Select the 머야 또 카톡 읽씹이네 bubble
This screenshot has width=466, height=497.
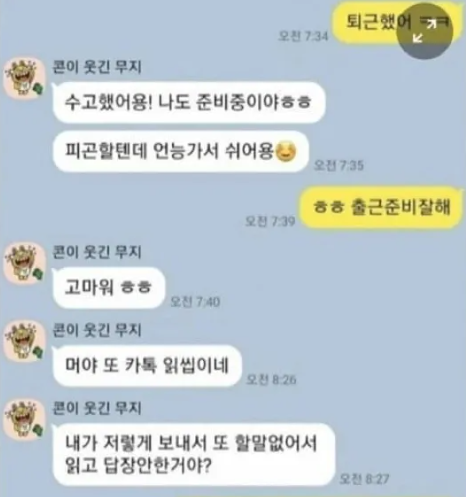click(x=147, y=365)
